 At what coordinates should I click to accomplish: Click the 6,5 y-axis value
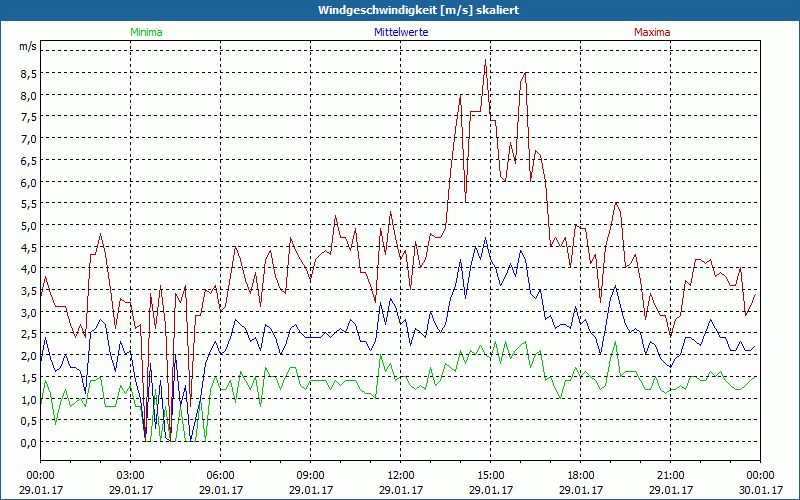29,160
